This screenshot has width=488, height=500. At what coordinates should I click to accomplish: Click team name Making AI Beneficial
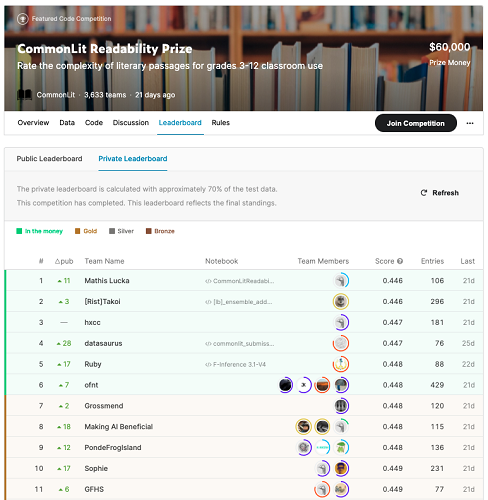(119, 427)
